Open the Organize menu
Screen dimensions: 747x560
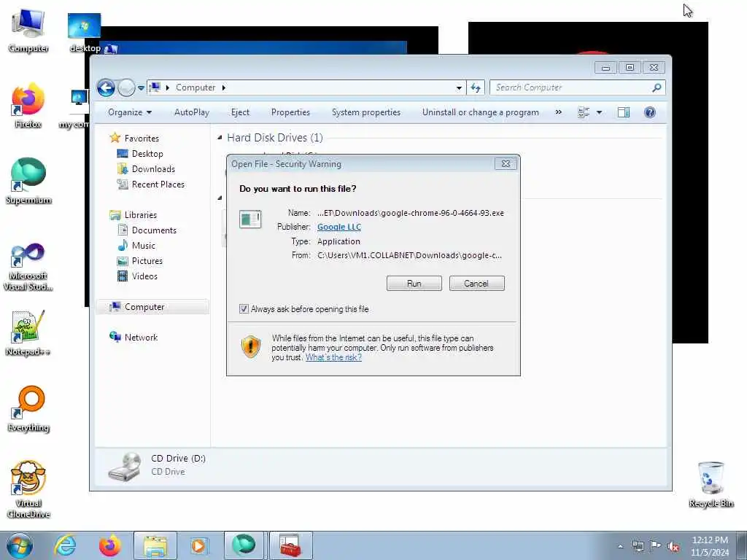point(130,112)
